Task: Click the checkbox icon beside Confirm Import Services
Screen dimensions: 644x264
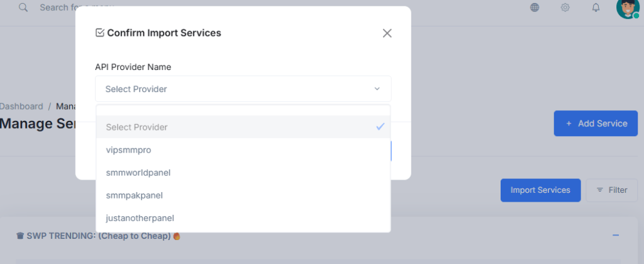Action: (99, 33)
